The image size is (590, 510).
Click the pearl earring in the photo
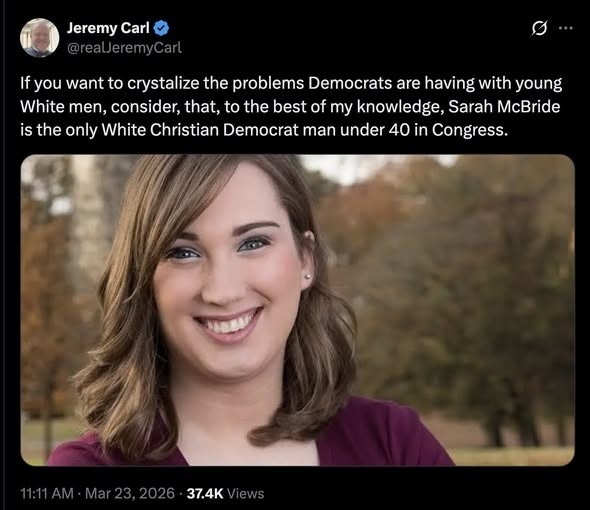(308, 277)
